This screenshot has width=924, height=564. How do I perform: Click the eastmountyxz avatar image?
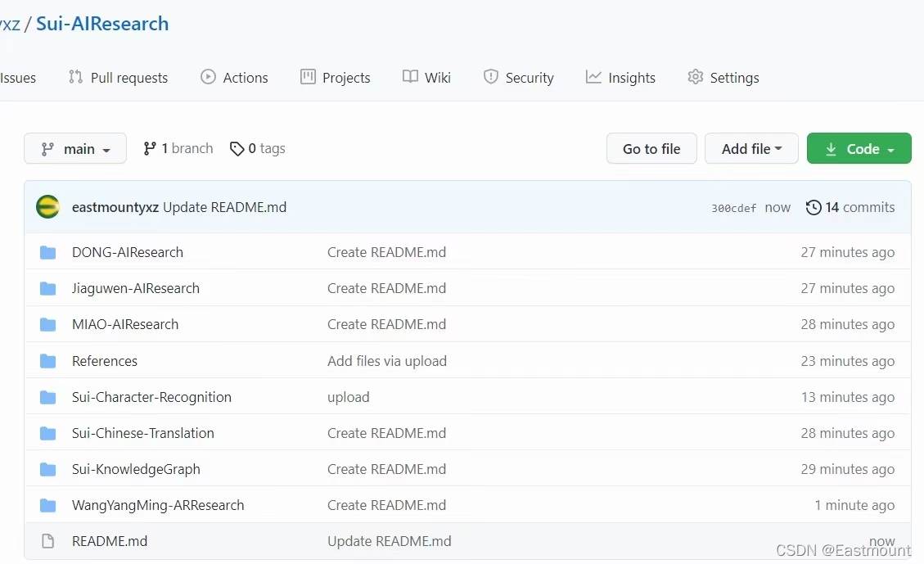[47, 207]
